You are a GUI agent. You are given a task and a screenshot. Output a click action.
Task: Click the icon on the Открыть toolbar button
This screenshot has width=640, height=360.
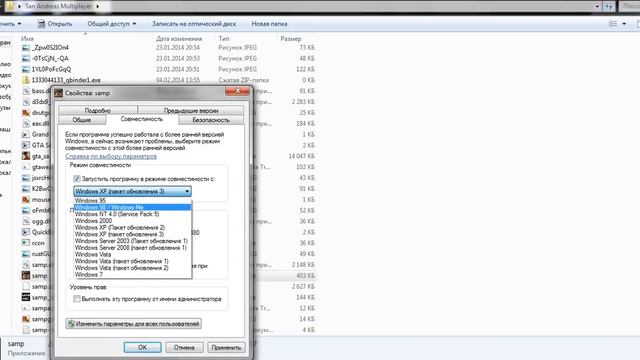point(41,24)
